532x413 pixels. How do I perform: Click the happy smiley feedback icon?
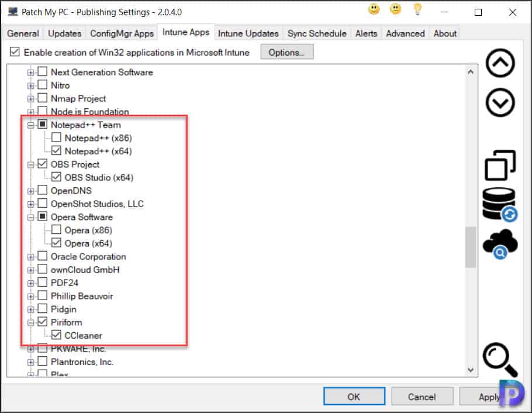(x=374, y=9)
